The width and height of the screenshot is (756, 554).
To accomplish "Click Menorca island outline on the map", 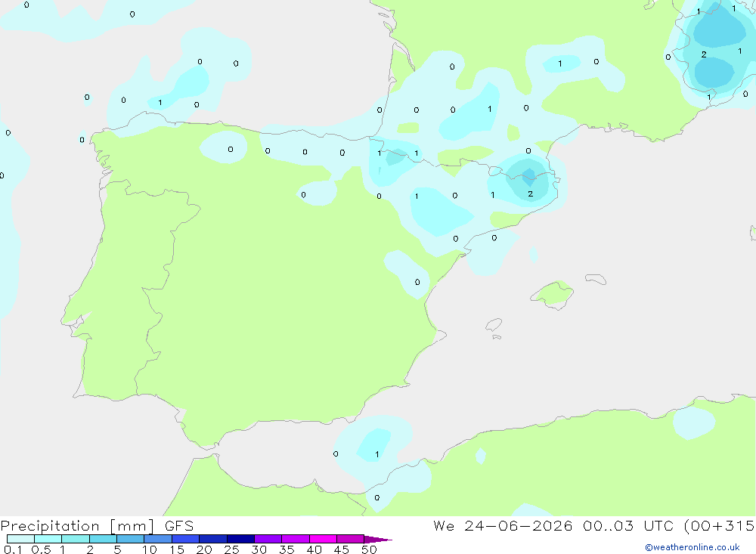I will 596,279.
